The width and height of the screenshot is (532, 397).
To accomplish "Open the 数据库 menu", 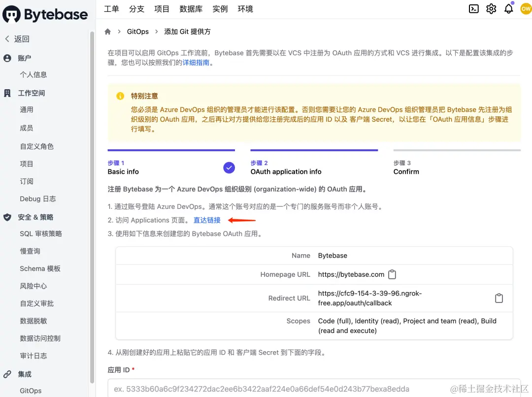I will (x=191, y=9).
